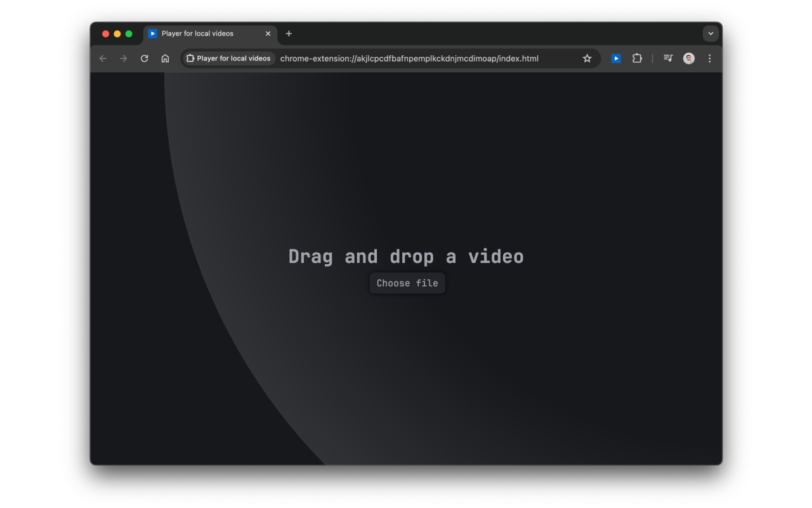Click the extension badge in the address bar
812x508 pixels.
(x=228, y=58)
